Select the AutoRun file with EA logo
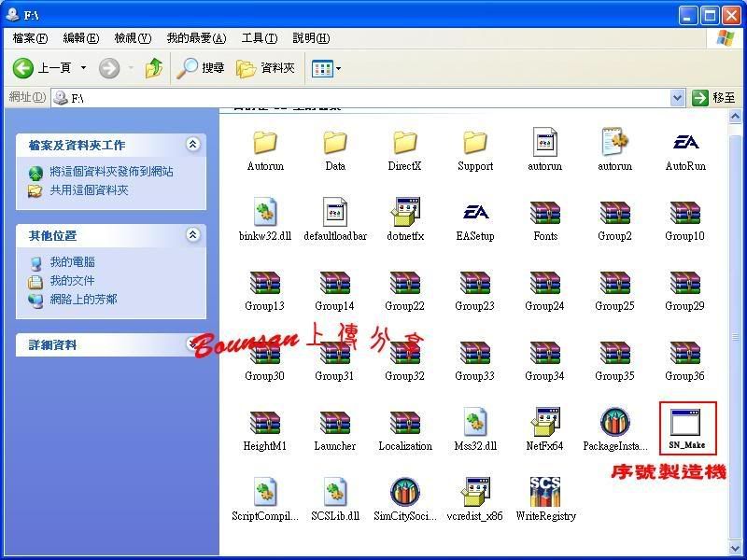747x560 pixels. click(685, 150)
